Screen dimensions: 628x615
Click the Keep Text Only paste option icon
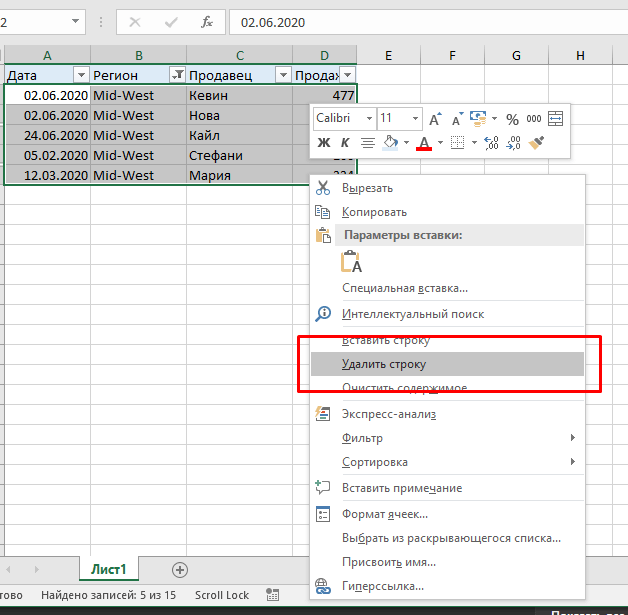(351, 261)
